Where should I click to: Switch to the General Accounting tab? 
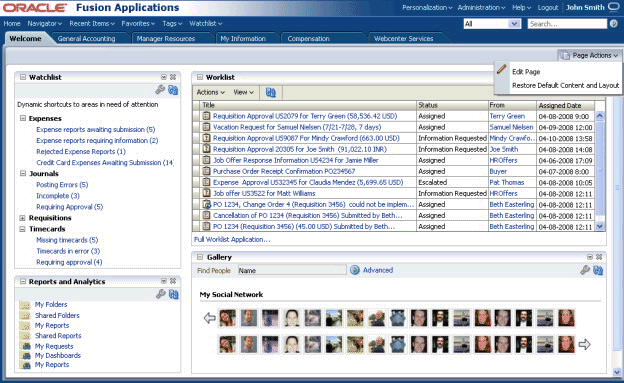86,39
